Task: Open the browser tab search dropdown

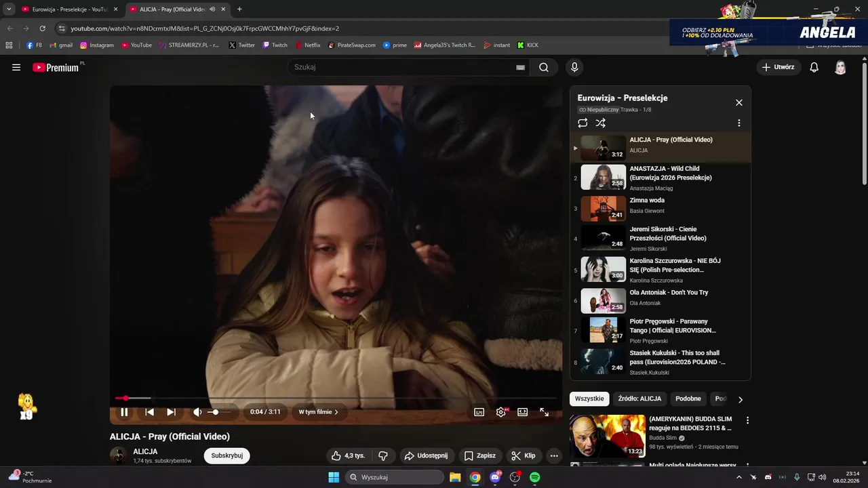Action: click(x=9, y=9)
